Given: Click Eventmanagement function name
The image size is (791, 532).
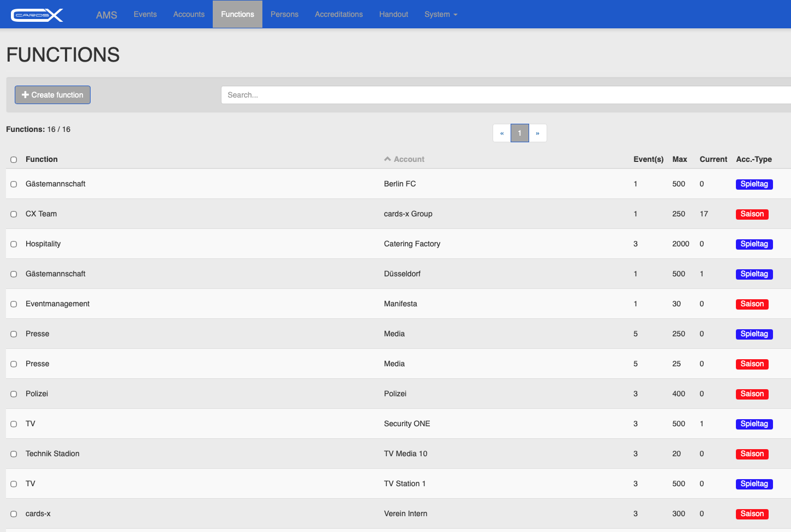Looking at the screenshot, I should point(57,304).
